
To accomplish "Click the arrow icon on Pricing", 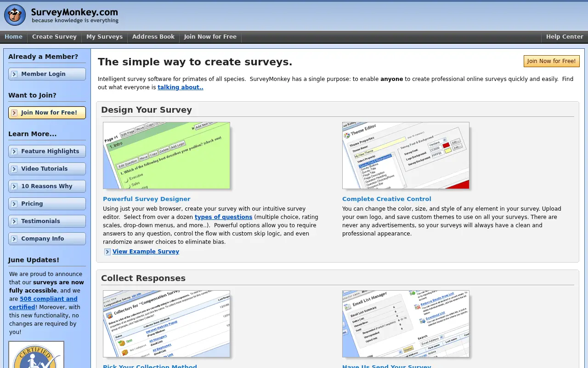I will click(x=15, y=204).
